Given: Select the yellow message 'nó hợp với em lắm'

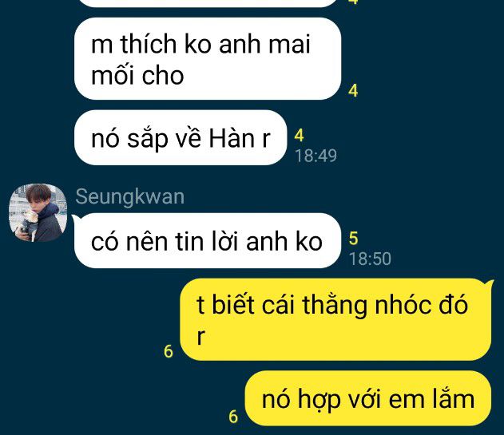Looking at the screenshot, I should point(368,398).
